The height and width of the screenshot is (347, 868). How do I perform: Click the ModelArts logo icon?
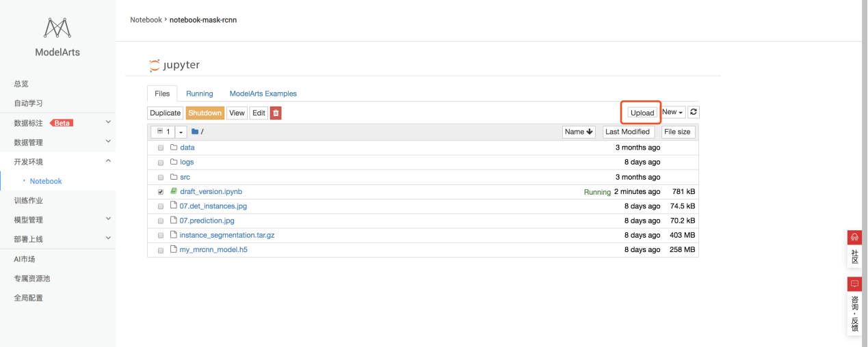(x=57, y=27)
